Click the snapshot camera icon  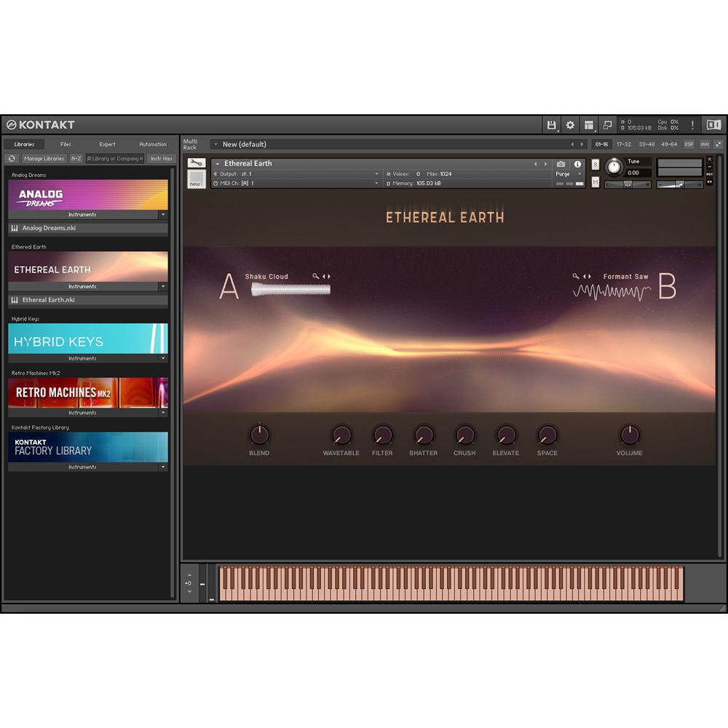[x=560, y=165]
